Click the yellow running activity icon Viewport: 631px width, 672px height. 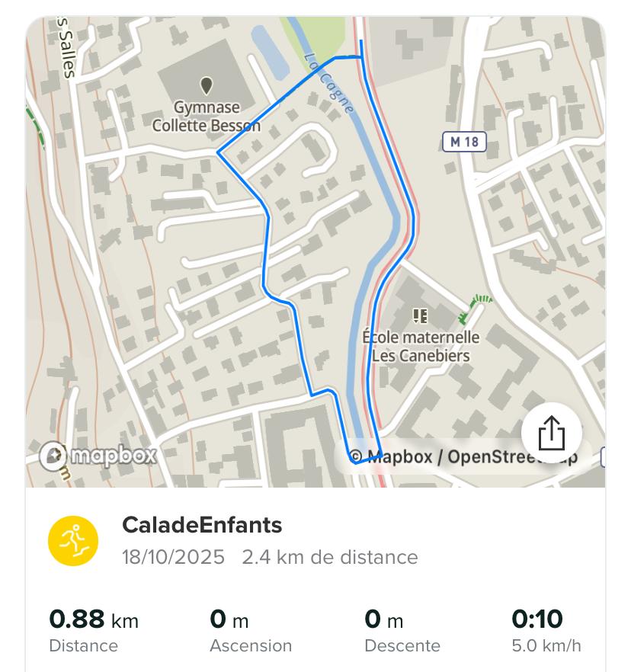73,540
